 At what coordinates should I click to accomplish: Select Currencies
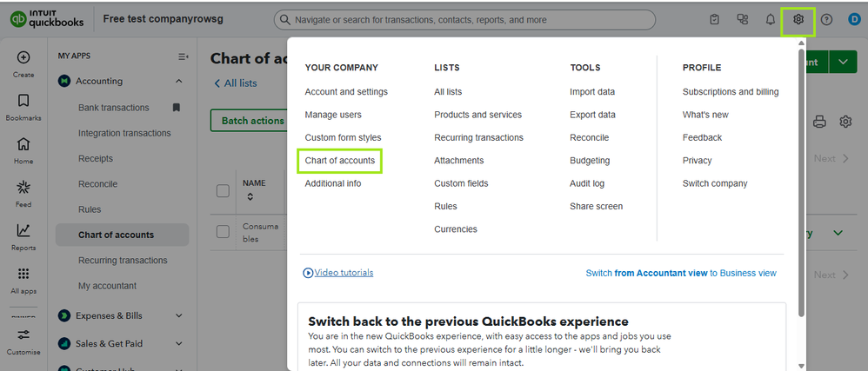tap(456, 229)
